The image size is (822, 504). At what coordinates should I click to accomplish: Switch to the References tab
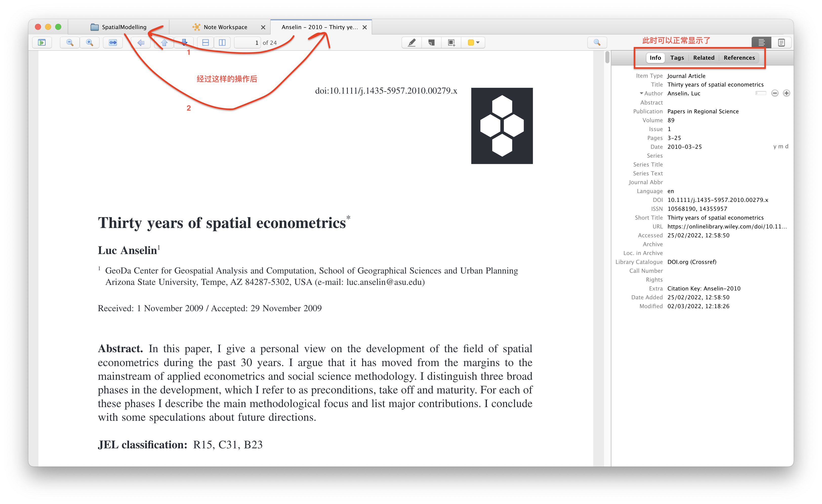tap(739, 58)
